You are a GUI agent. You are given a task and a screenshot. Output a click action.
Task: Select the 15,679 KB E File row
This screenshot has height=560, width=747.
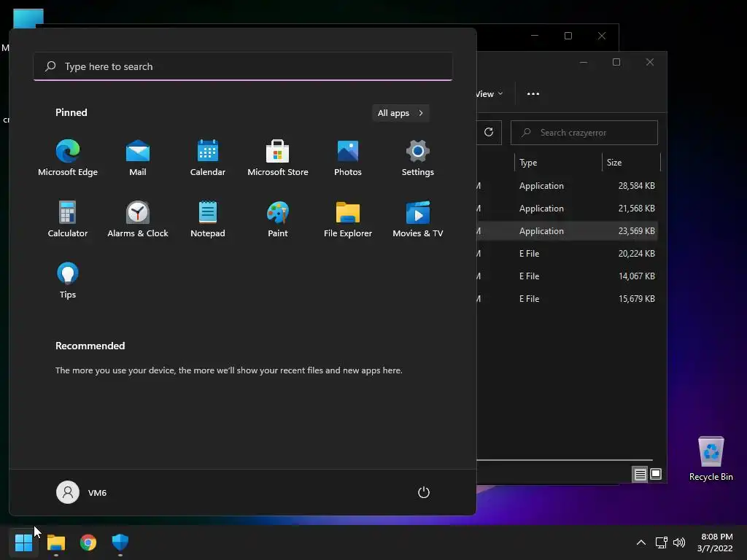[568, 298]
